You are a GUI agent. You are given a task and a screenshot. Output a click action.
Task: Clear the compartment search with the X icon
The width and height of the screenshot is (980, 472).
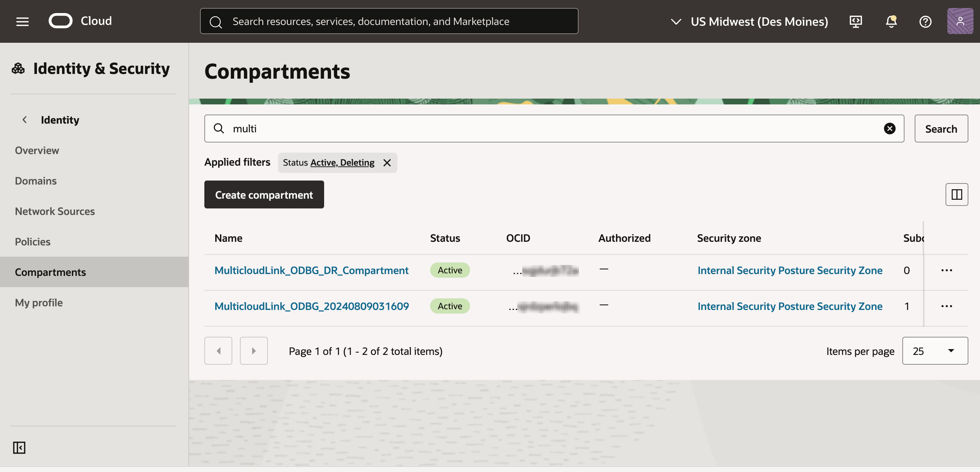[890, 128]
